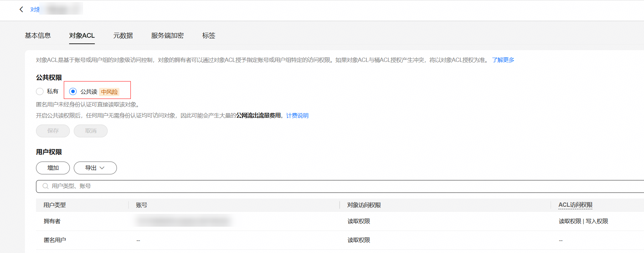Click the bold 公网流出流量费用 text

[x=258, y=116]
